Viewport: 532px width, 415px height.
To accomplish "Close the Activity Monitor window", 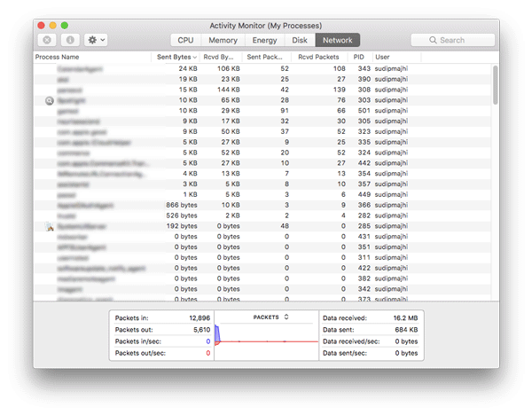I will coord(42,26).
